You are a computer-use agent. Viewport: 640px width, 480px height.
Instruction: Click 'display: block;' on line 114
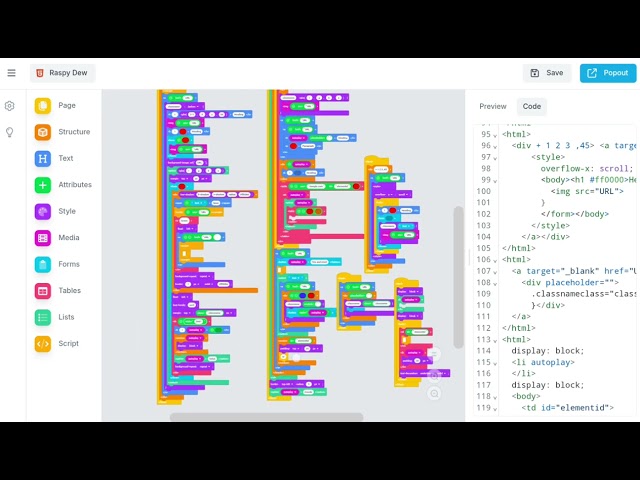548,351
